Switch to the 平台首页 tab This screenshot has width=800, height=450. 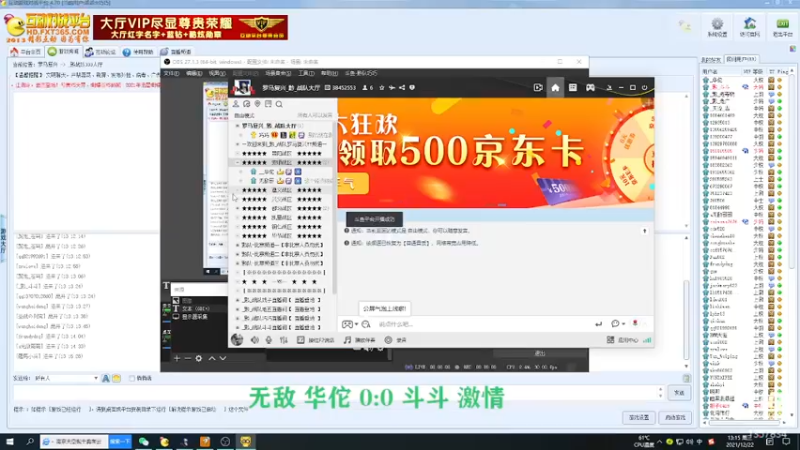point(26,52)
